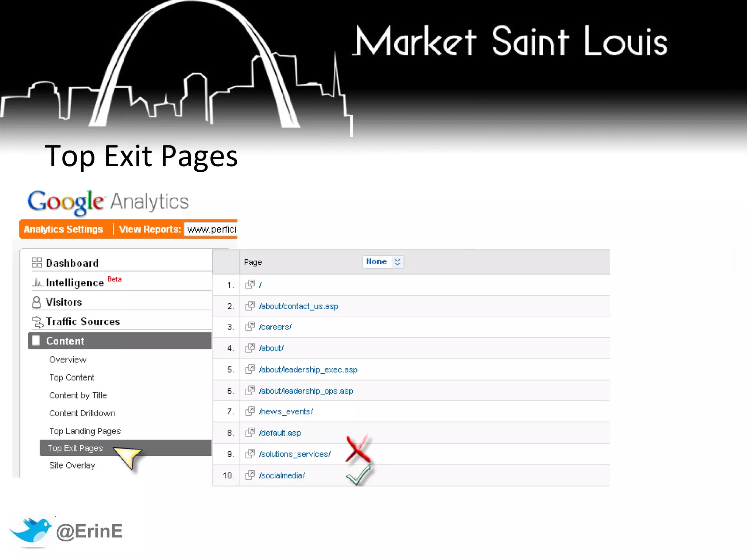Expand the Traffic Sources section
The height and width of the screenshot is (560, 747).
click(x=83, y=322)
